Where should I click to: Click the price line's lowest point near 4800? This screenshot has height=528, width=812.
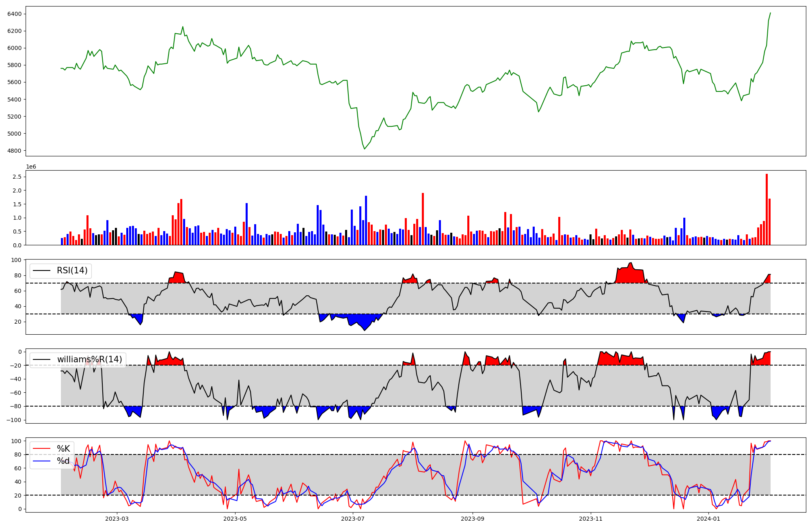pyautogui.click(x=364, y=149)
